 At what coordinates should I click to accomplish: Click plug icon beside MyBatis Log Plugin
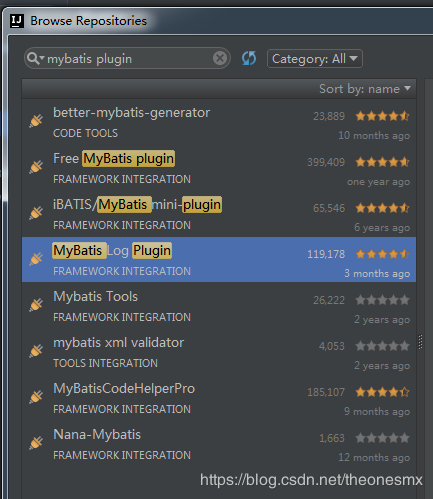[36, 259]
